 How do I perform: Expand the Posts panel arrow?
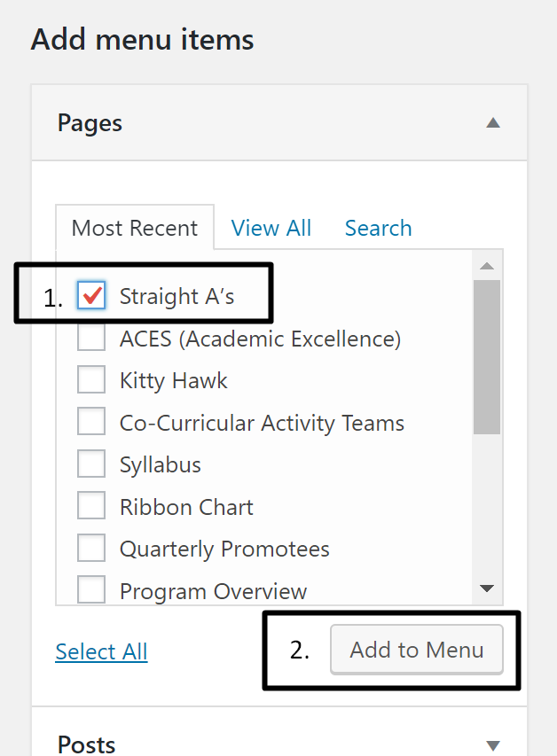[493, 745]
